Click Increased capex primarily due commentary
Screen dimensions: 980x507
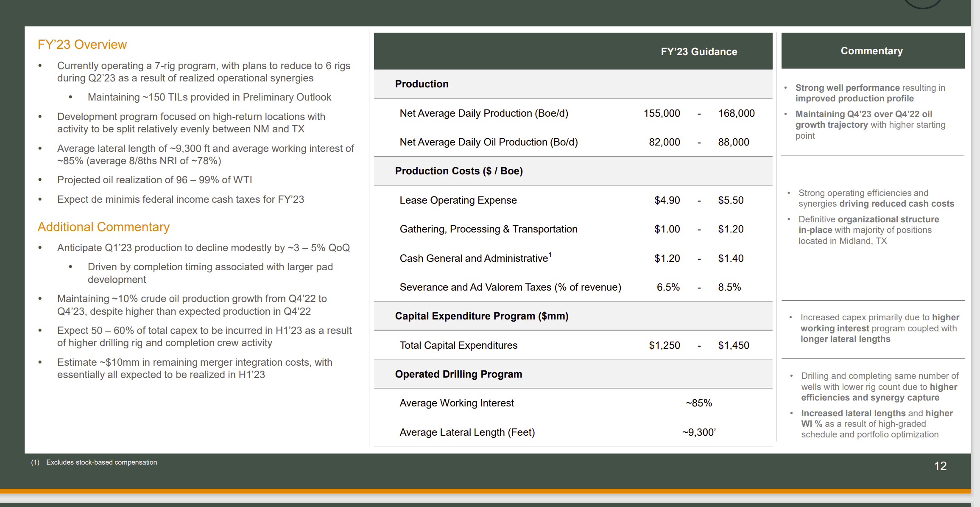click(x=880, y=328)
